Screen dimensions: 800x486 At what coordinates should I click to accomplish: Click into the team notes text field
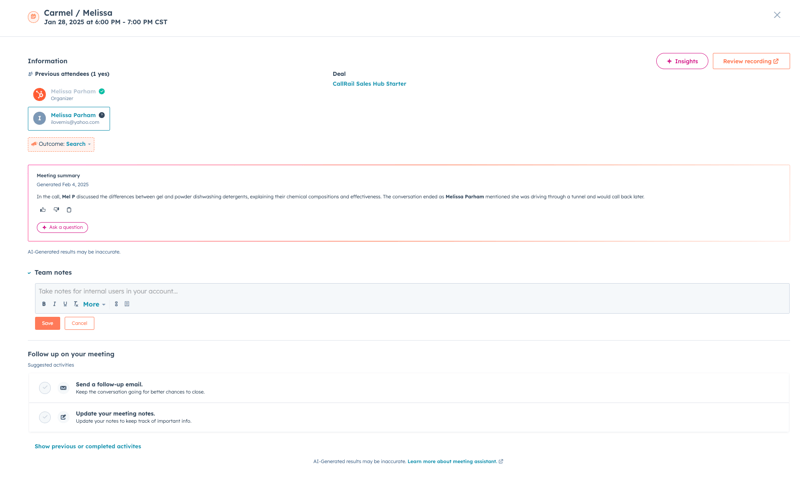point(400,291)
